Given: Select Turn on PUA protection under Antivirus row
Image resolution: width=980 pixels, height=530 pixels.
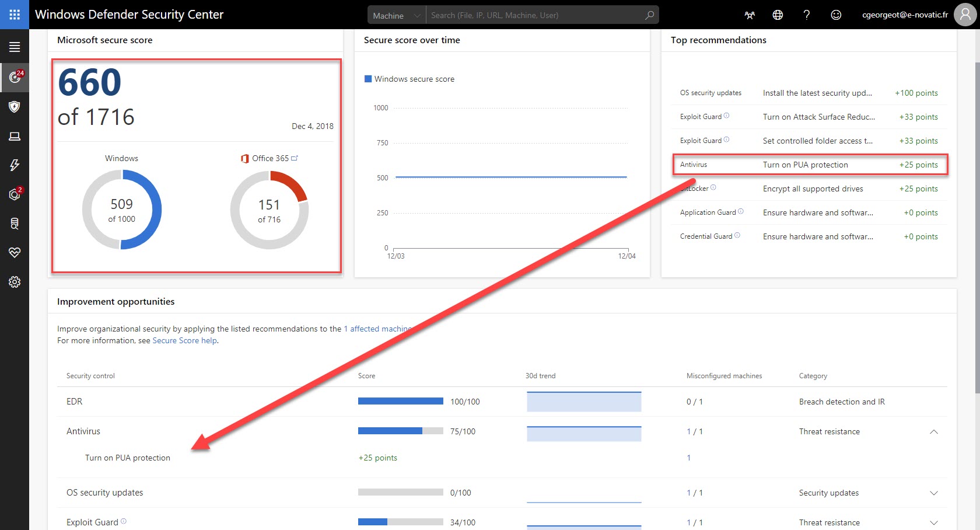Looking at the screenshot, I should click(x=128, y=458).
